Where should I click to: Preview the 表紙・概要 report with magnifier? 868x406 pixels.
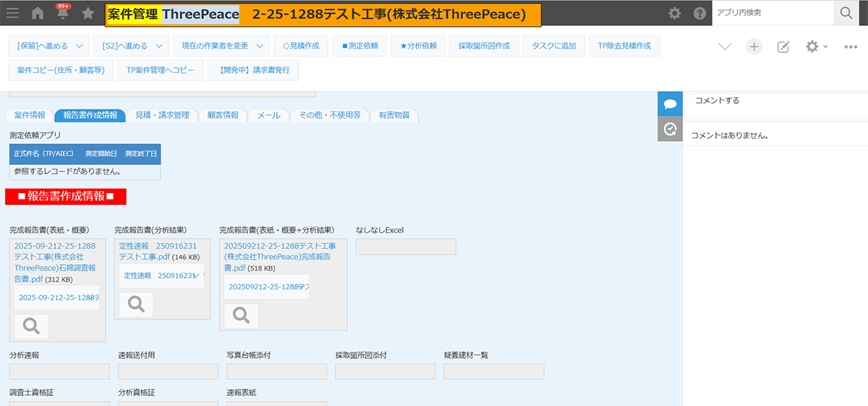click(x=31, y=326)
